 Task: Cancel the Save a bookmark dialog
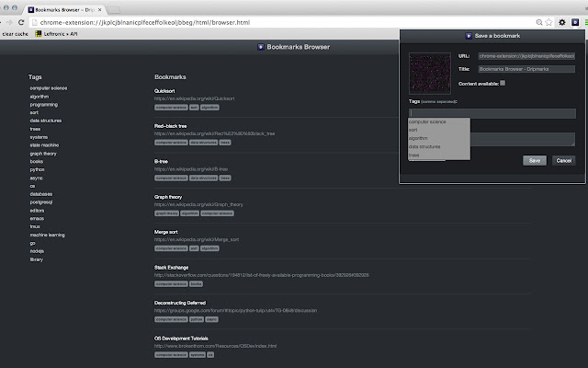pos(563,160)
